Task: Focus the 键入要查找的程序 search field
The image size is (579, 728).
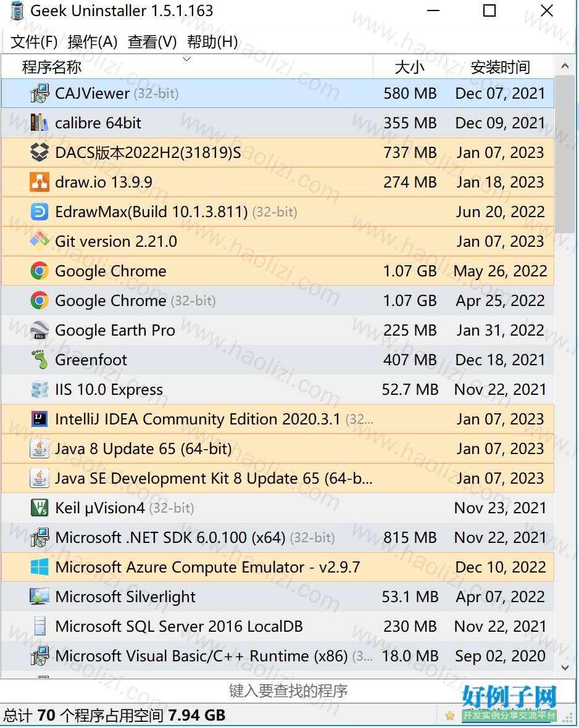Action: tap(288, 691)
